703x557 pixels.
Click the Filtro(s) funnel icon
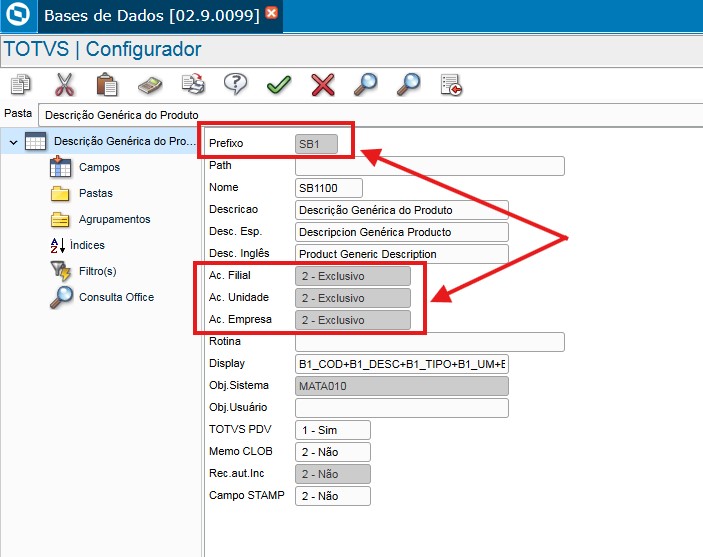tap(61, 271)
